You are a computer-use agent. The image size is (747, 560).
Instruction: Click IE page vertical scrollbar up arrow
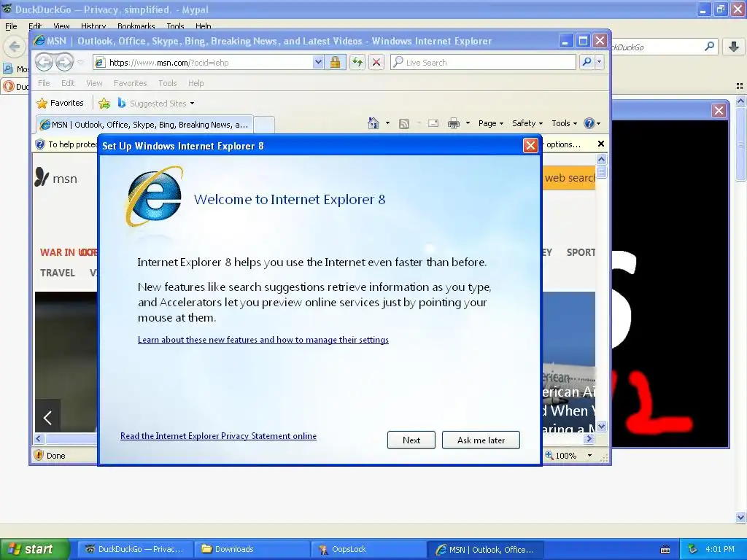pos(601,159)
